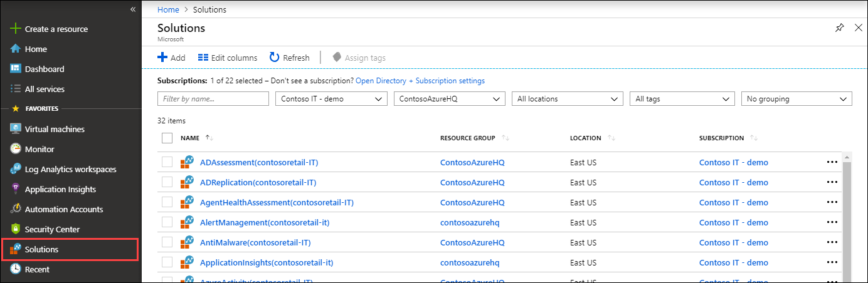
Task: Pin the Solutions blade
Action: (x=839, y=28)
